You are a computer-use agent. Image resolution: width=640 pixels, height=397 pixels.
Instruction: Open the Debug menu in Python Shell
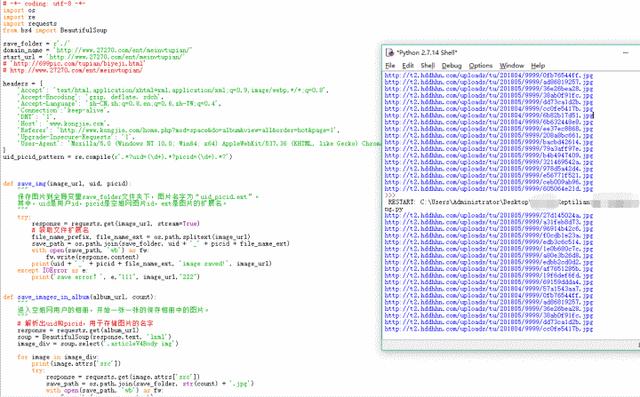point(451,66)
